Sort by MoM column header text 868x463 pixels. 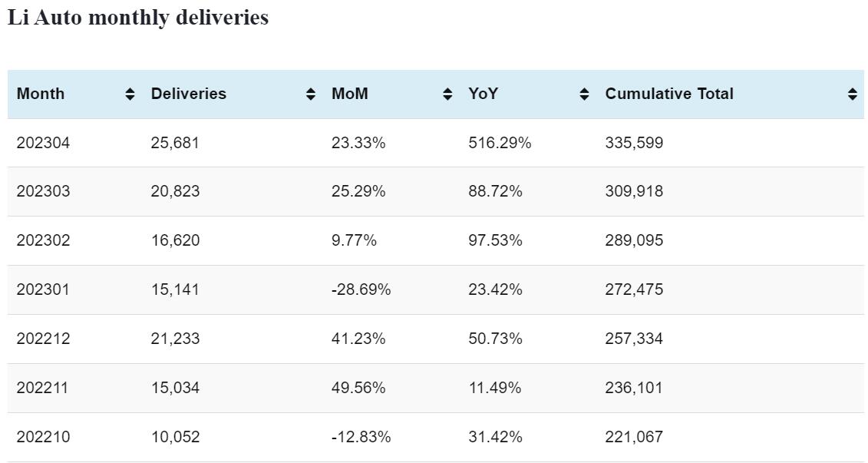coord(350,94)
